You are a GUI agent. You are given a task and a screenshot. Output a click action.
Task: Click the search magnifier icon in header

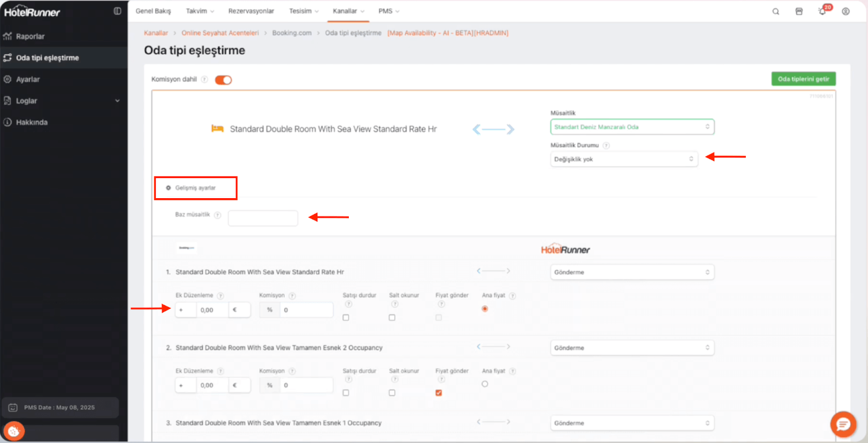click(x=776, y=11)
